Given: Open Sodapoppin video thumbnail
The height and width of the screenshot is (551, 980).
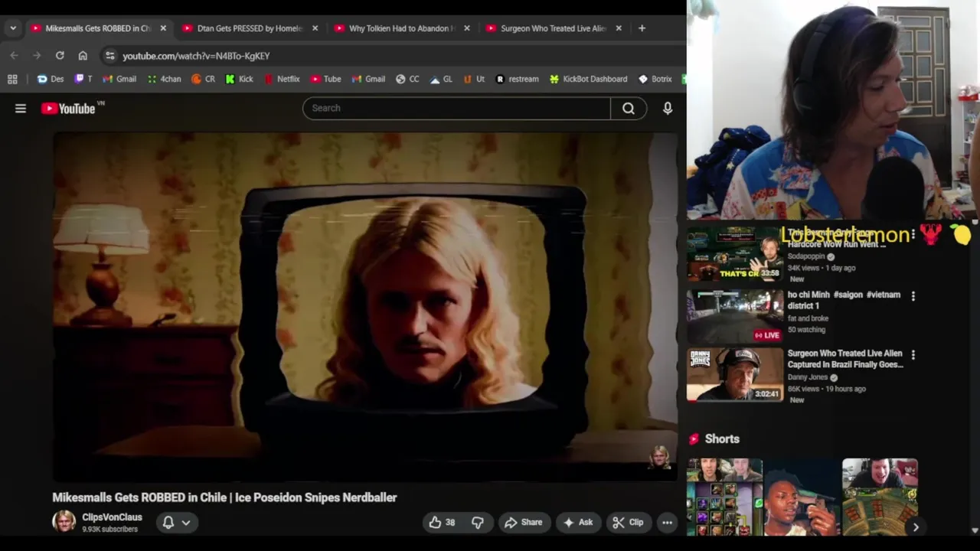Looking at the screenshot, I should [735, 254].
